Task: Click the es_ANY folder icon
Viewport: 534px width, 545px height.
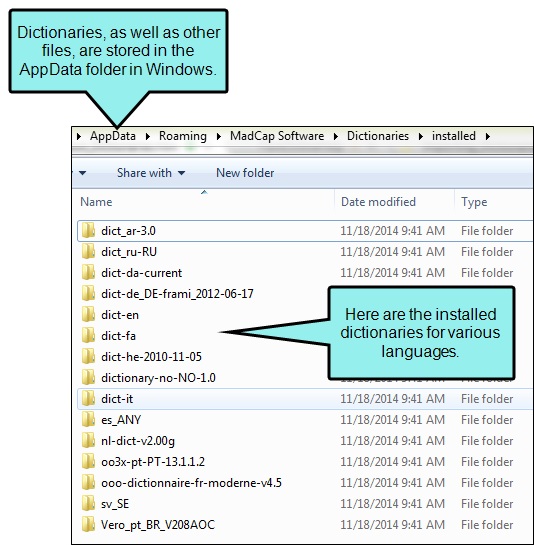Action: [x=88, y=420]
